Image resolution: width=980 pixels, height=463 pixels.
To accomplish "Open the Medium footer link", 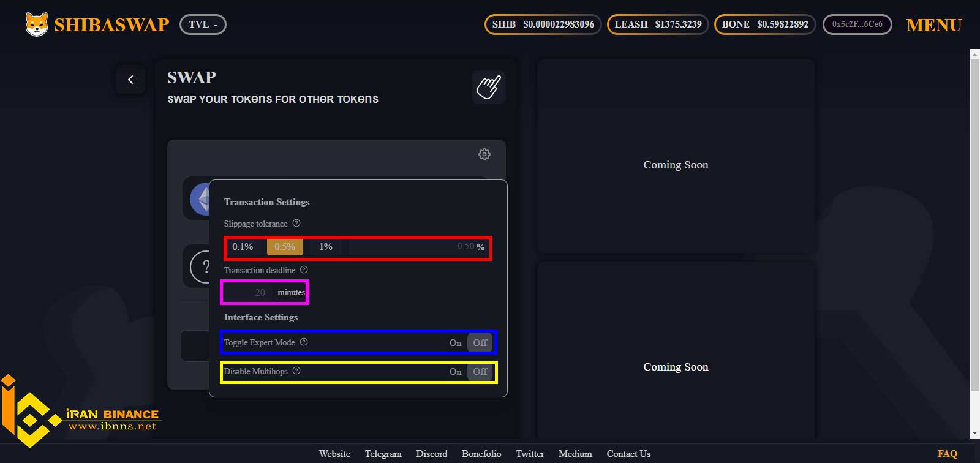I will (575, 454).
